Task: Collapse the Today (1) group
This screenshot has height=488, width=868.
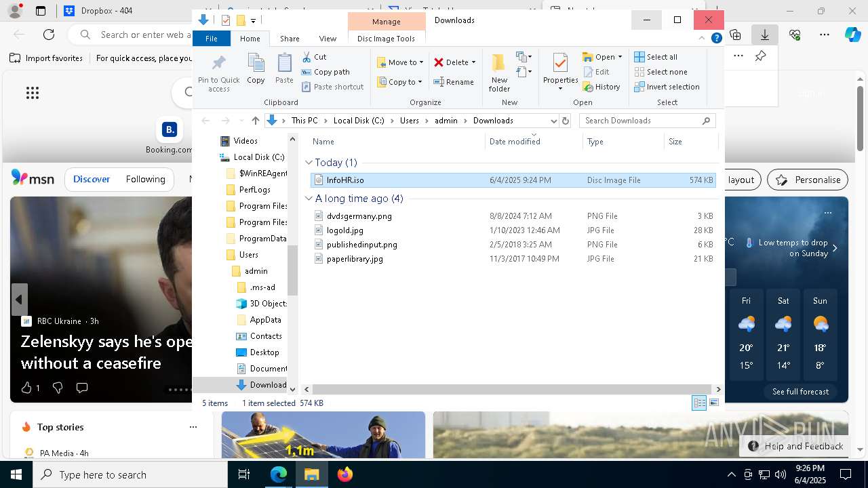Action: [x=309, y=163]
